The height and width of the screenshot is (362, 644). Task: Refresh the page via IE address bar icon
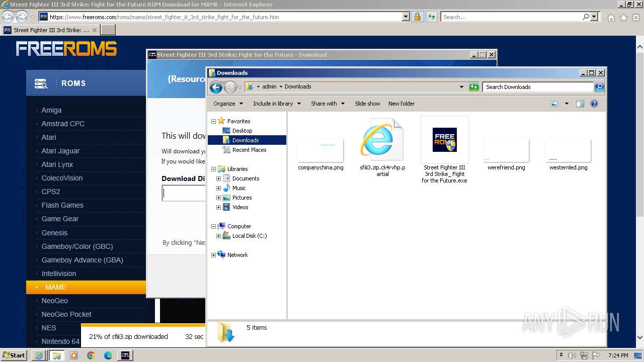click(x=431, y=17)
